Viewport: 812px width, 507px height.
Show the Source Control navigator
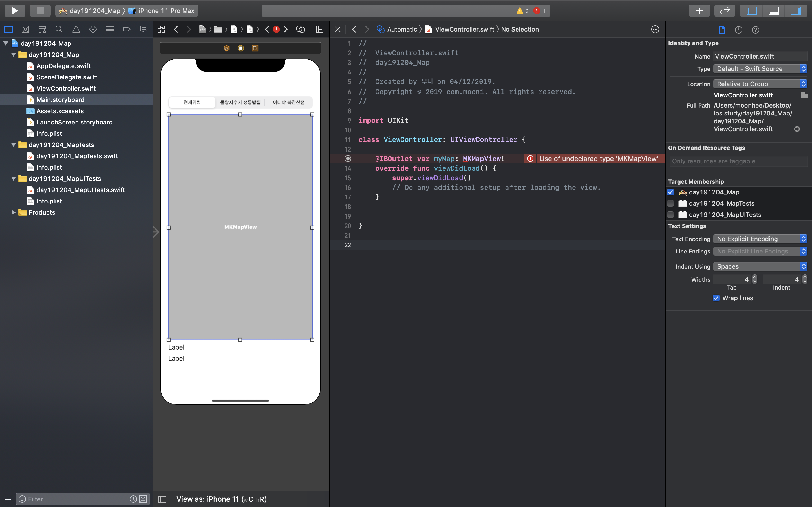tap(25, 30)
